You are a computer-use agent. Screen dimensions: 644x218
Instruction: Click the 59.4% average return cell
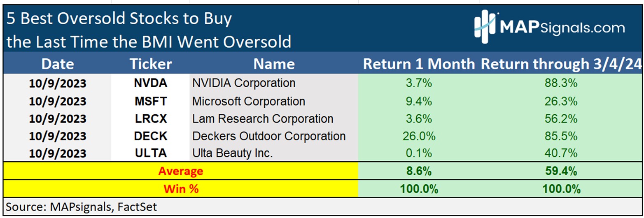pos(562,171)
